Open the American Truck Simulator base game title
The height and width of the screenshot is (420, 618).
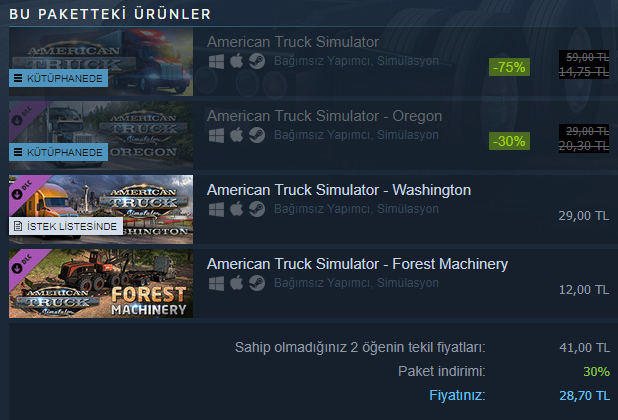(x=293, y=42)
